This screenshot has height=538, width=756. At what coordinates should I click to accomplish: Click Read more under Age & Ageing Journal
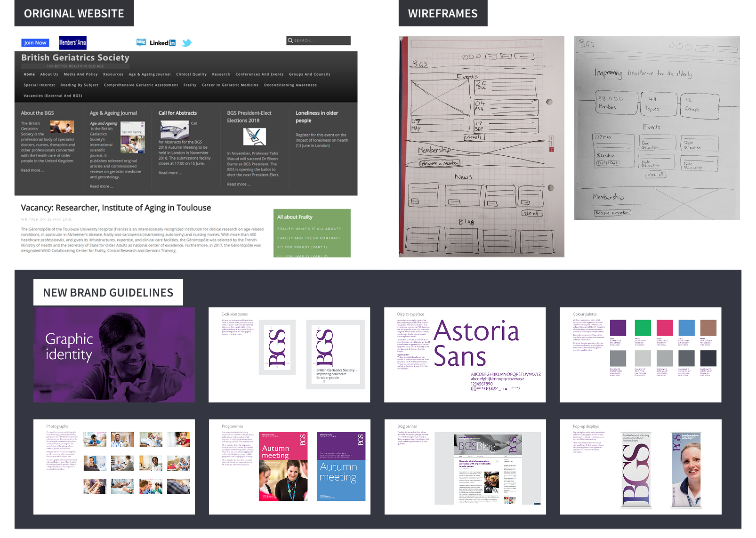pos(101,186)
